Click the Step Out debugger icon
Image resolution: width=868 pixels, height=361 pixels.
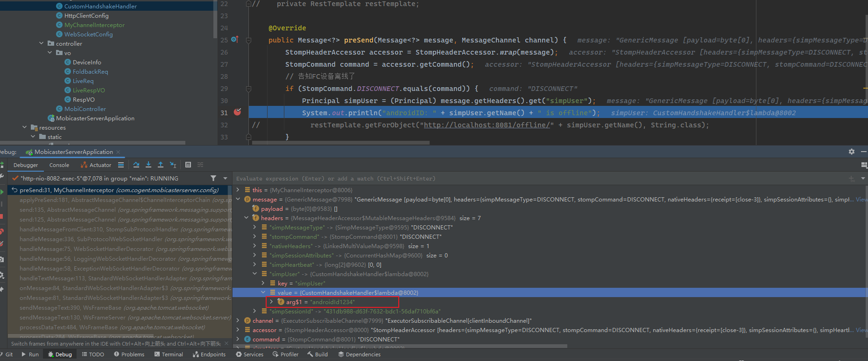tap(161, 165)
